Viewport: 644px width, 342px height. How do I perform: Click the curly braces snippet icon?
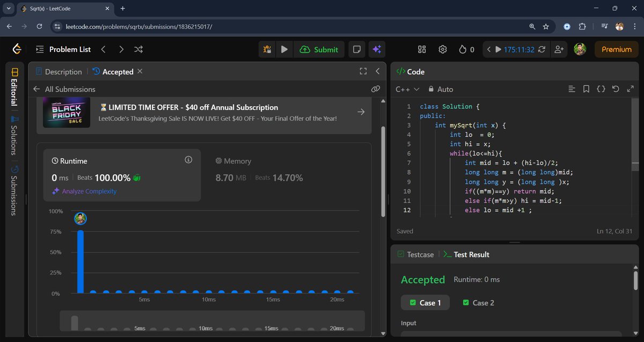(x=601, y=89)
